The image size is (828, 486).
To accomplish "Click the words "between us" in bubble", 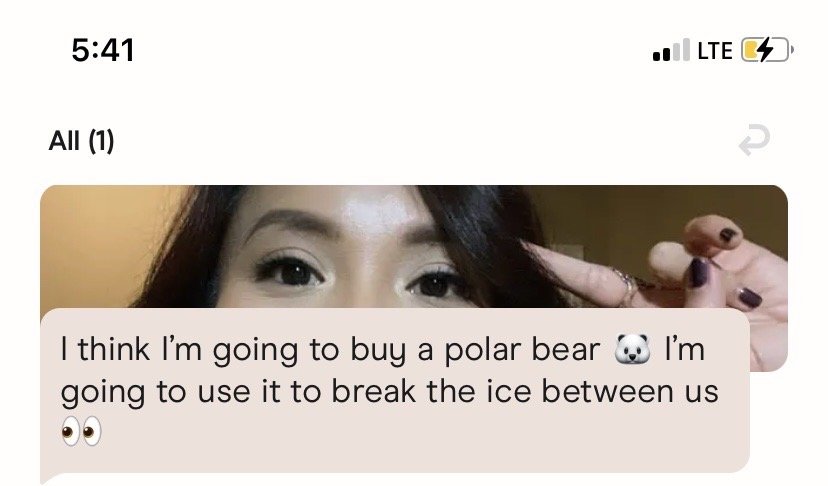I will 631,391.
